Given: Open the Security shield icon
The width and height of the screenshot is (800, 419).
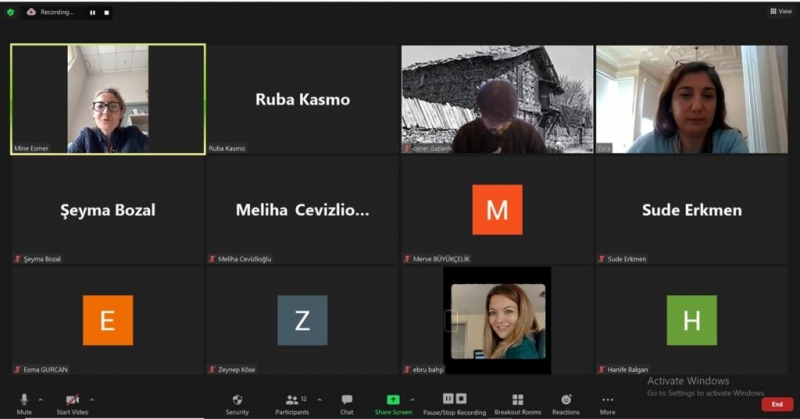Looking at the screenshot, I should [x=237, y=399].
